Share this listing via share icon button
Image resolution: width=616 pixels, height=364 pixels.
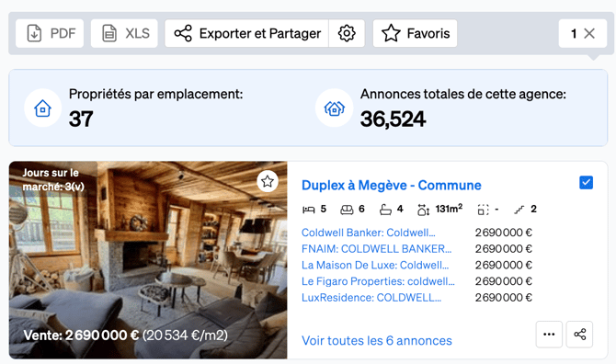pyautogui.click(x=579, y=335)
